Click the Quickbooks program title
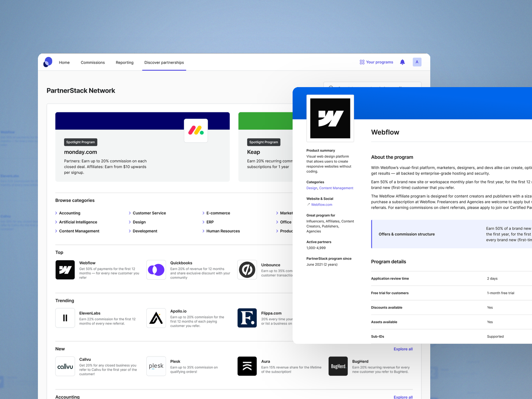Screen dimensions: 532x399 pos(181,263)
